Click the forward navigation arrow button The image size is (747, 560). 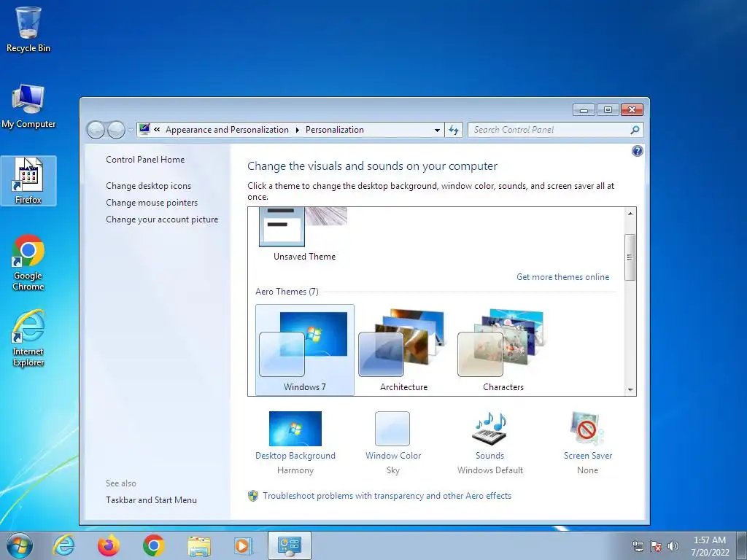point(116,130)
